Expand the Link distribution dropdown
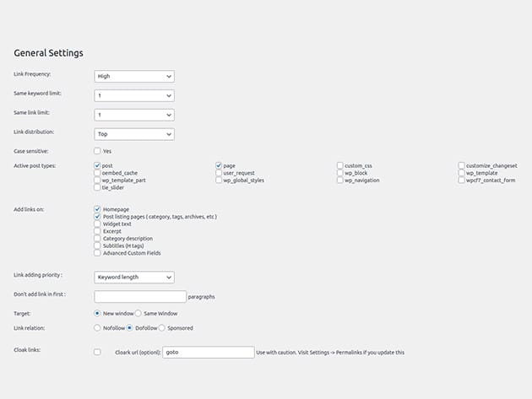The height and width of the screenshot is (399, 532). point(134,133)
